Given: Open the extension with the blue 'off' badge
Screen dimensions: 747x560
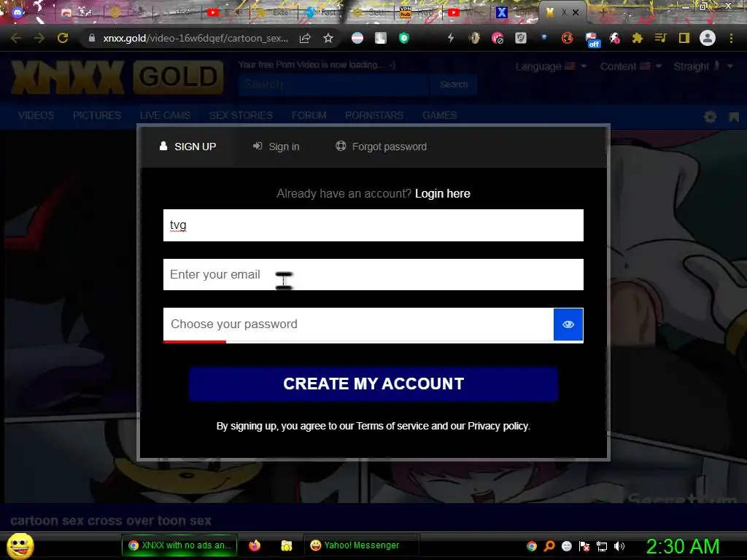Looking at the screenshot, I should (592, 39).
